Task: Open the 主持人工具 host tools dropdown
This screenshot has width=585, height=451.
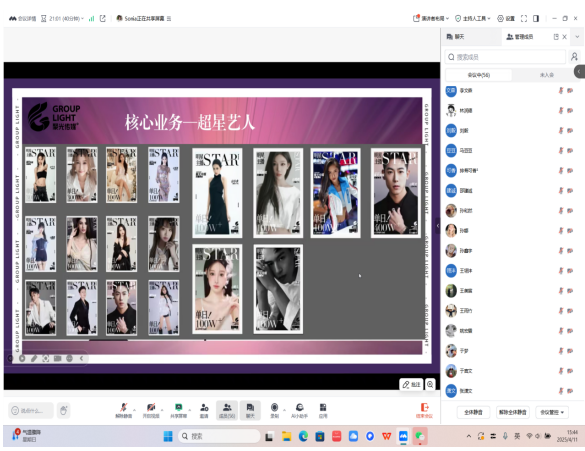Action: [472, 18]
